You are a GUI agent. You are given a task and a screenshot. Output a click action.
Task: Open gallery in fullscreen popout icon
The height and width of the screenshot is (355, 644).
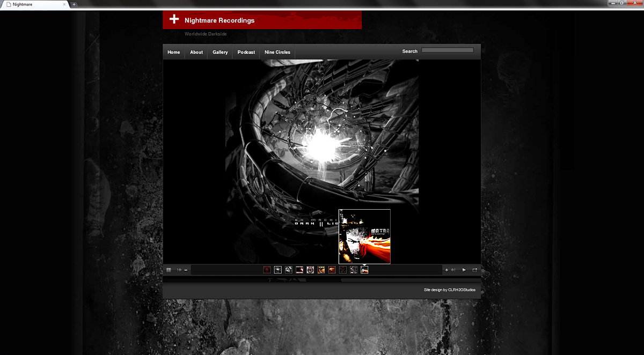[475, 270]
